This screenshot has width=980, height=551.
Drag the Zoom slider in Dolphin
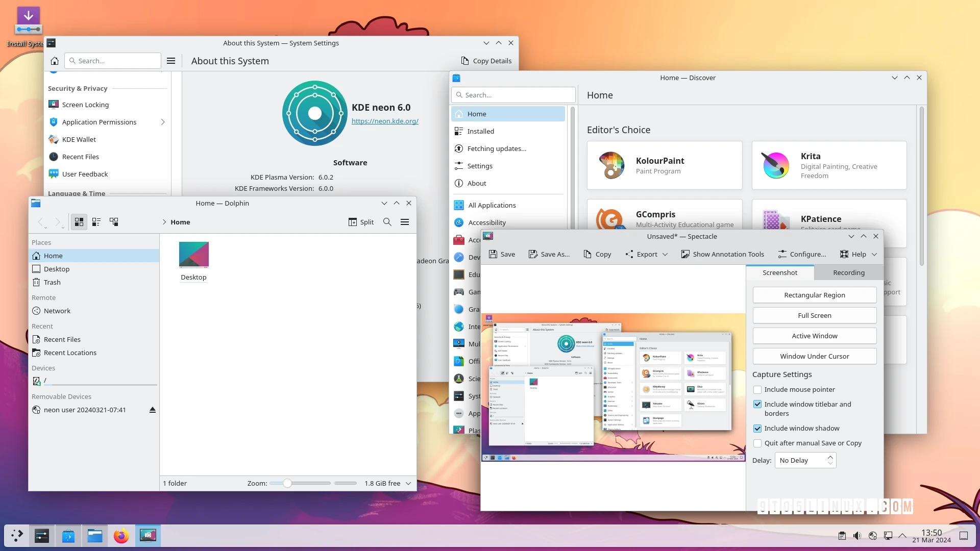[286, 483]
